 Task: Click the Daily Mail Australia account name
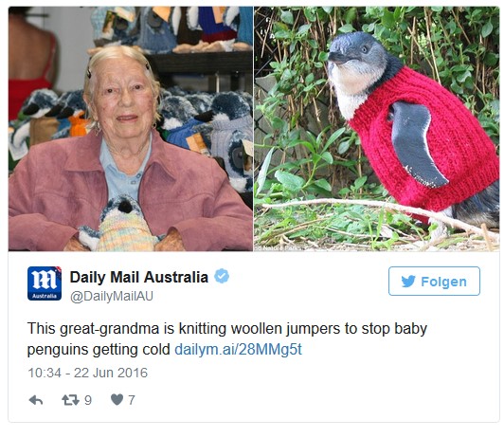139,277
